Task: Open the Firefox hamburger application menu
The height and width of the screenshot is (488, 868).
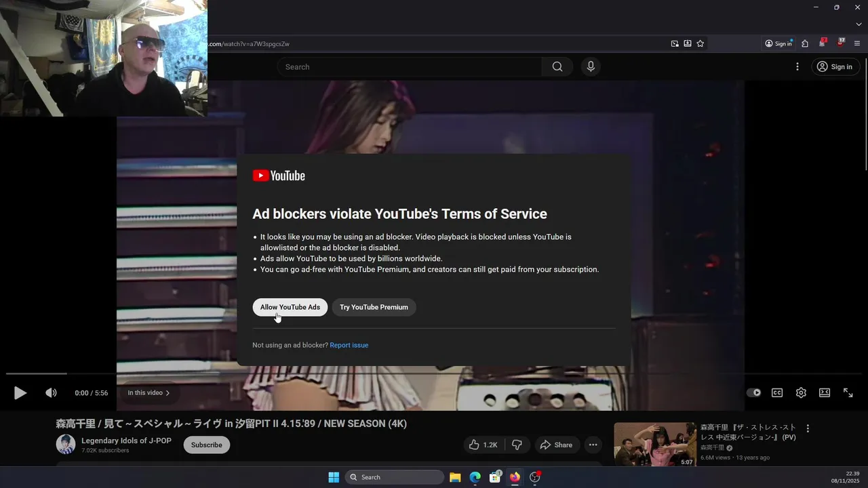Action: (x=857, y=43)
